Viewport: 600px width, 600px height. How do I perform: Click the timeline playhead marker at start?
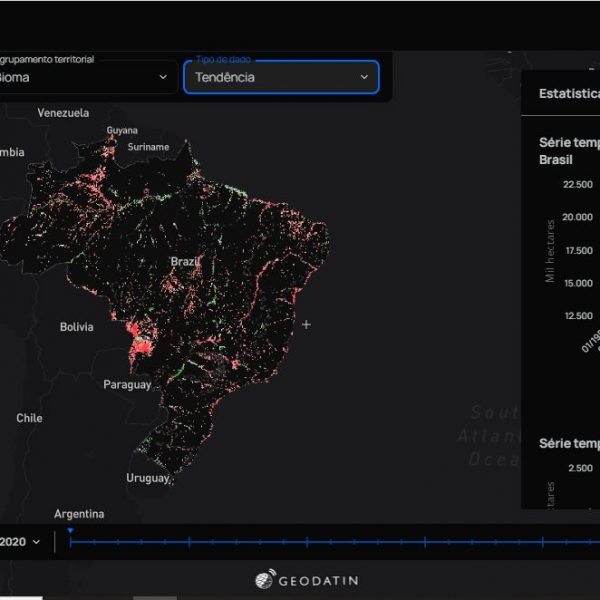(70, 532)
